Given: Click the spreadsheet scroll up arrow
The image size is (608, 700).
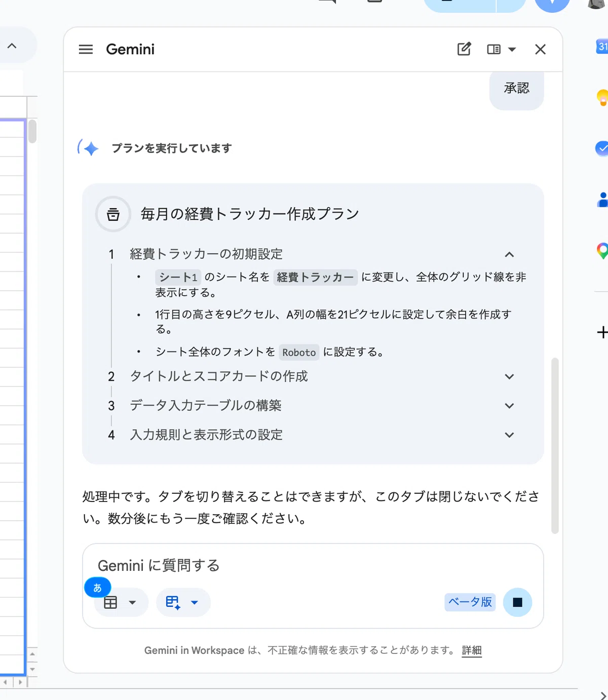Looking at the screenshot, I should pos(32,654).
